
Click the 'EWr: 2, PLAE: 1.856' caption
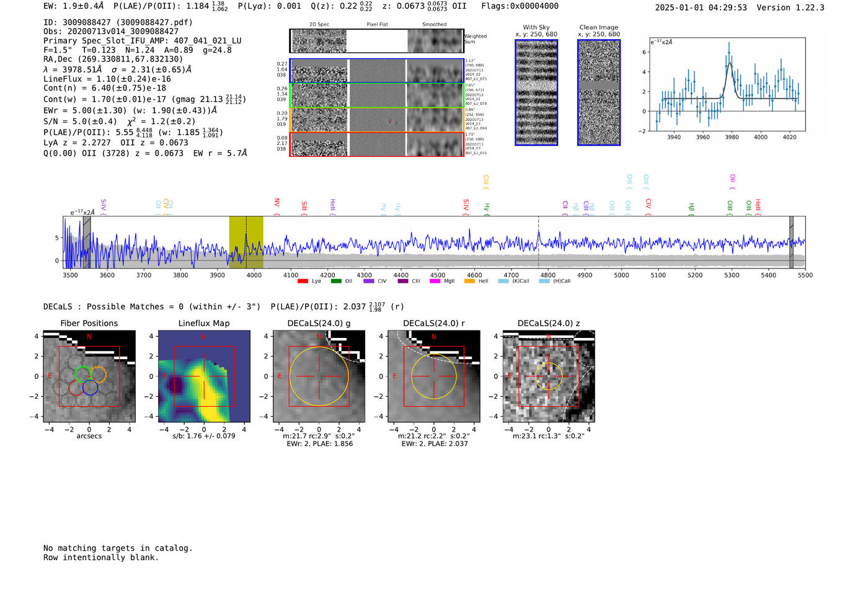[x=319, y=443]
